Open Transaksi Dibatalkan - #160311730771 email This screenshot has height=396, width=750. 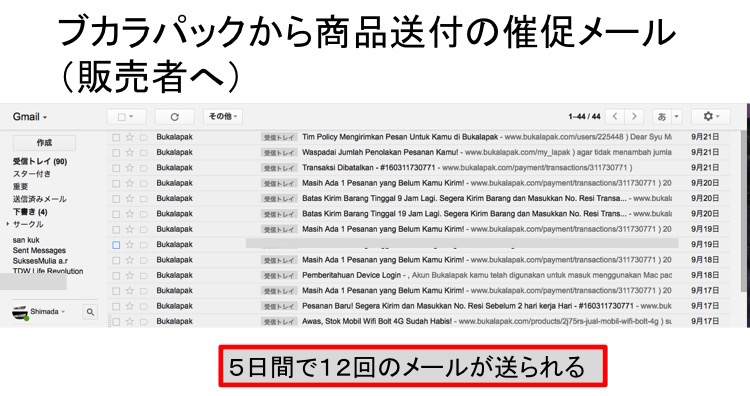click(x=369, y=167)
